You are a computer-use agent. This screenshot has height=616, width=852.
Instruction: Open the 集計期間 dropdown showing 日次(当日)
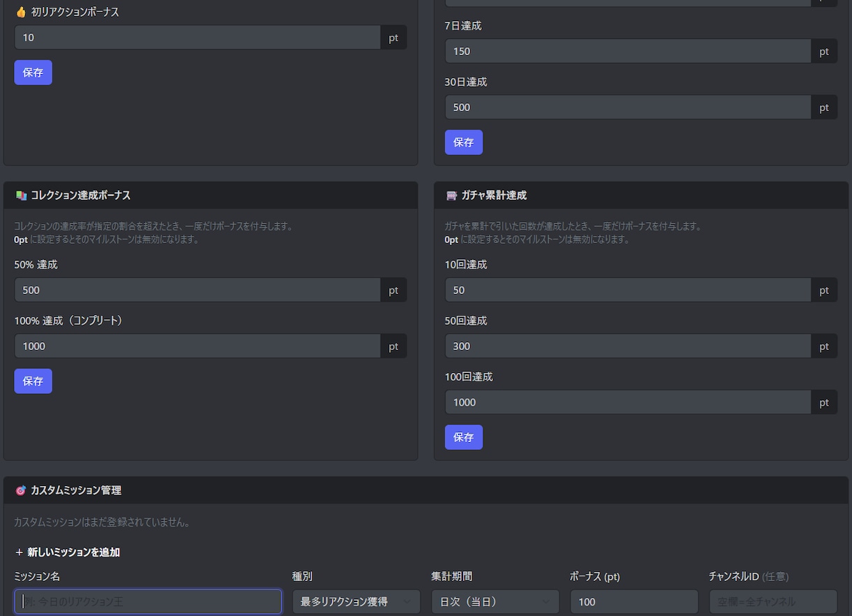click(495, 601)
